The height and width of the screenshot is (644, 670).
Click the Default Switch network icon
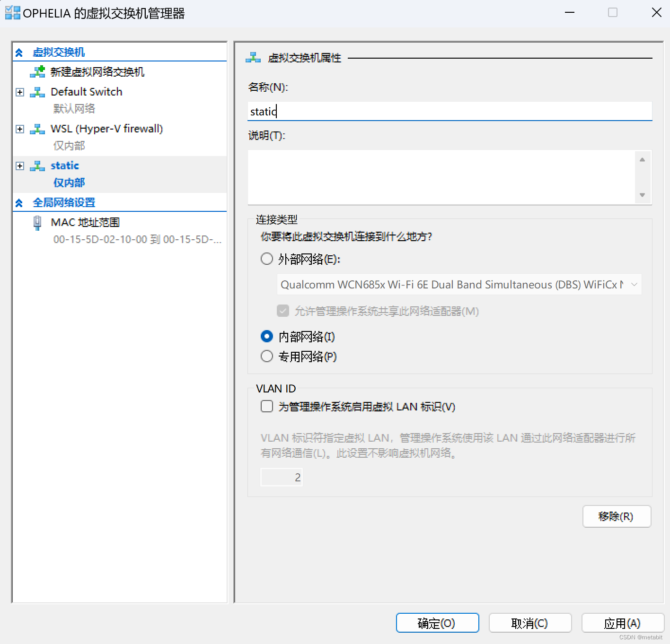pos(37,92)
